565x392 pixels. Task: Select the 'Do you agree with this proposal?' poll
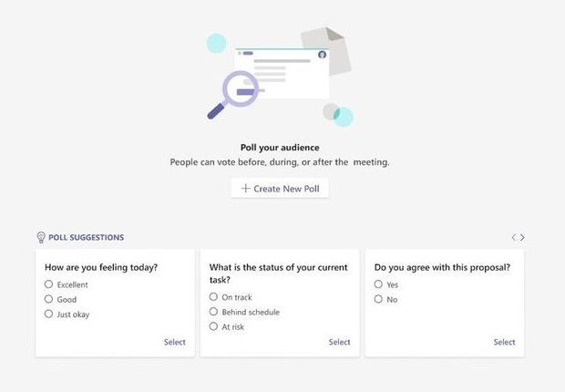pos(504,343)
